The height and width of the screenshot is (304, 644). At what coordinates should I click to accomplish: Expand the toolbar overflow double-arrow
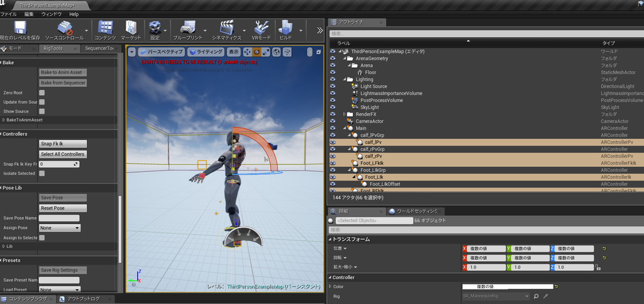coord(320,30)
